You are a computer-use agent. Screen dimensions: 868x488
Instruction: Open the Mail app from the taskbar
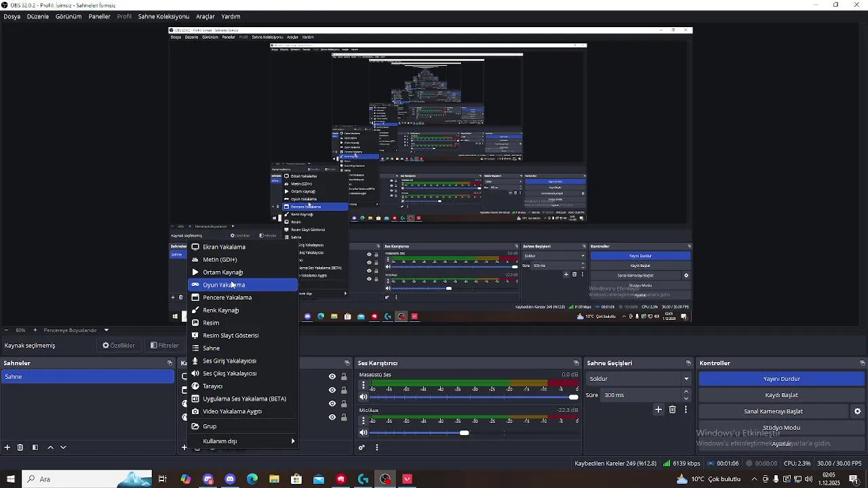319,479
